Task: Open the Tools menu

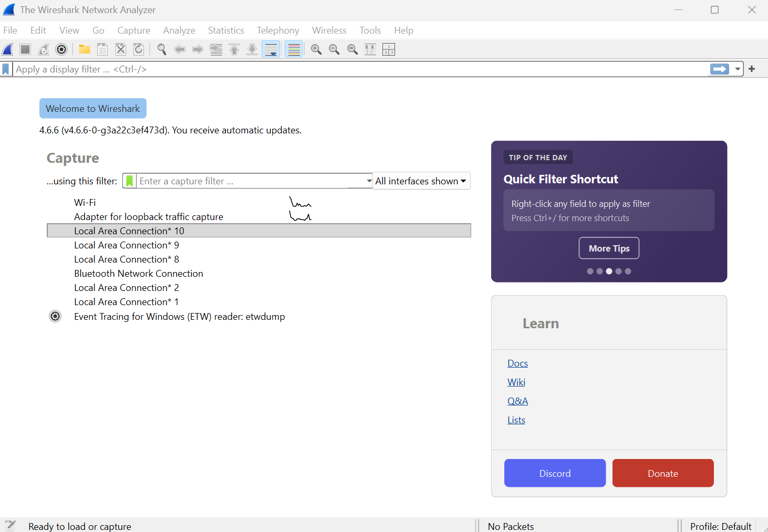Action: pyautogui.click(x=370, y=30)
